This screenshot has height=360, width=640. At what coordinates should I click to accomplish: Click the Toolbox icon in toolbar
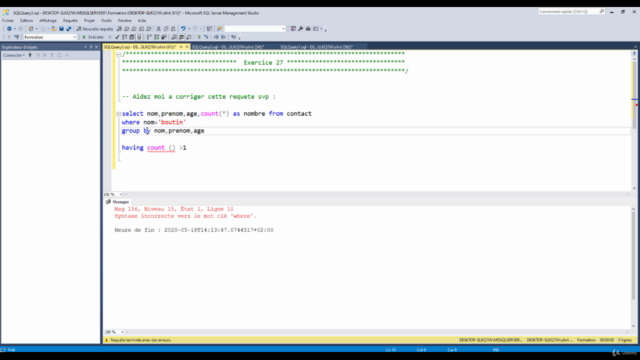(x=308, y=29)
